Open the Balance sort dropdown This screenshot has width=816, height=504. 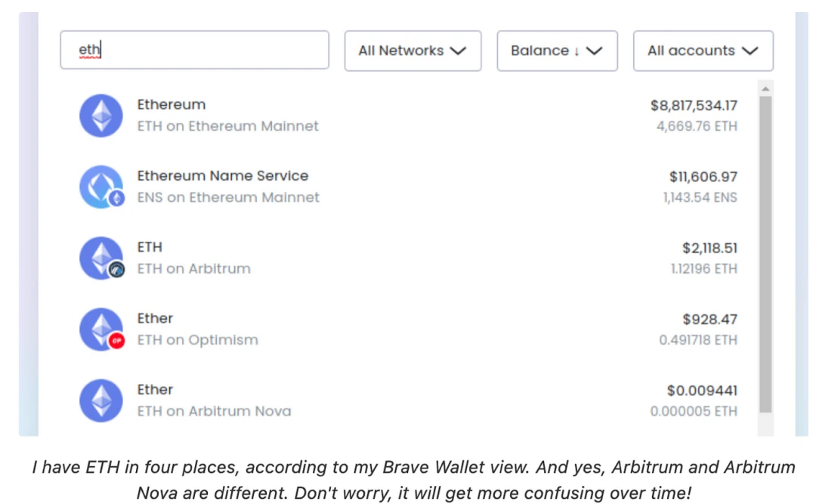[x=557, y=51]
